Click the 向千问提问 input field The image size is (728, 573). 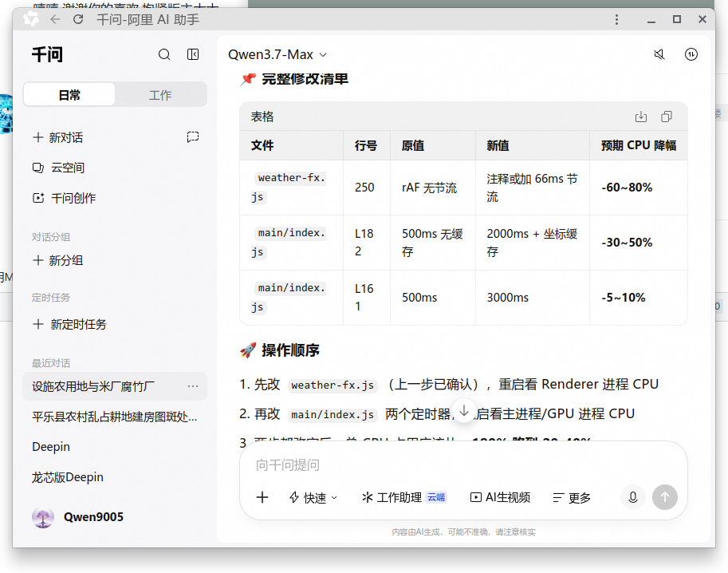(462, 464)
